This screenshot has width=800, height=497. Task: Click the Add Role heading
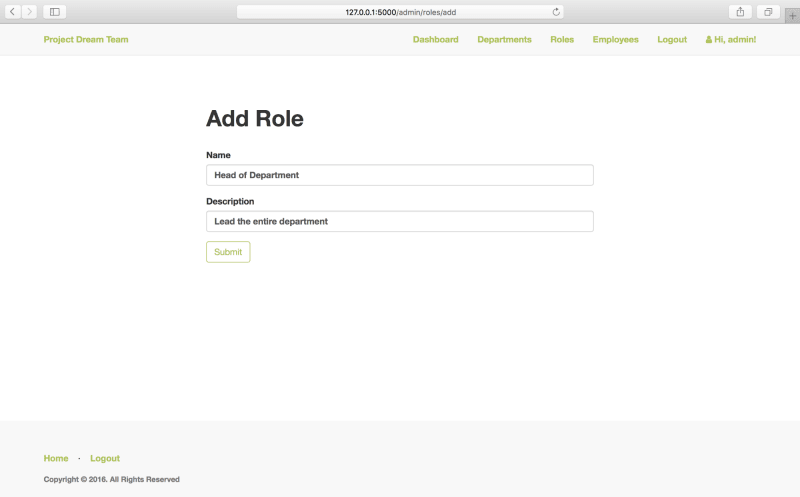255,118
